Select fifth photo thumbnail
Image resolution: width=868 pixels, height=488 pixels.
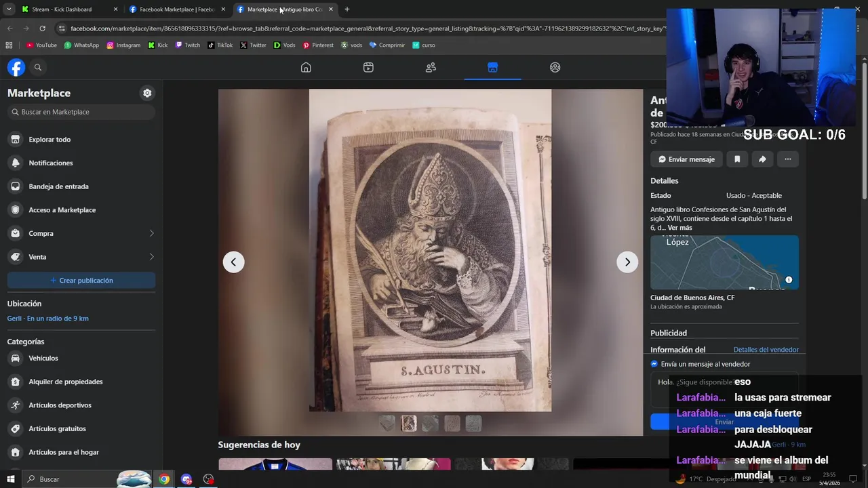473,424
